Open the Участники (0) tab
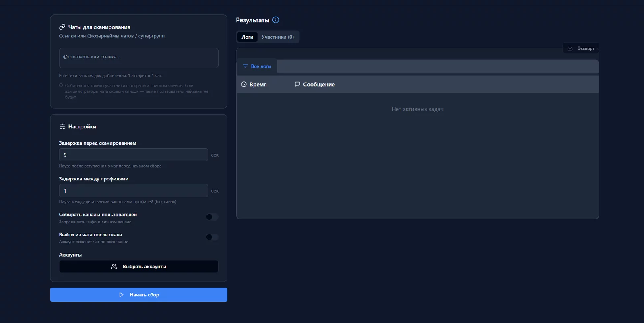The image size is (644, 323). 277,37
